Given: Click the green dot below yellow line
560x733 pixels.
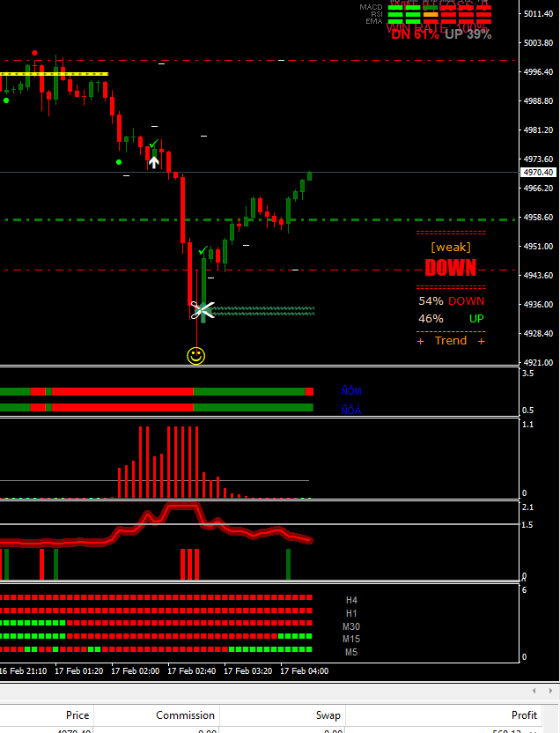Looking at the screenshot, I should click(x=6, y=100).
